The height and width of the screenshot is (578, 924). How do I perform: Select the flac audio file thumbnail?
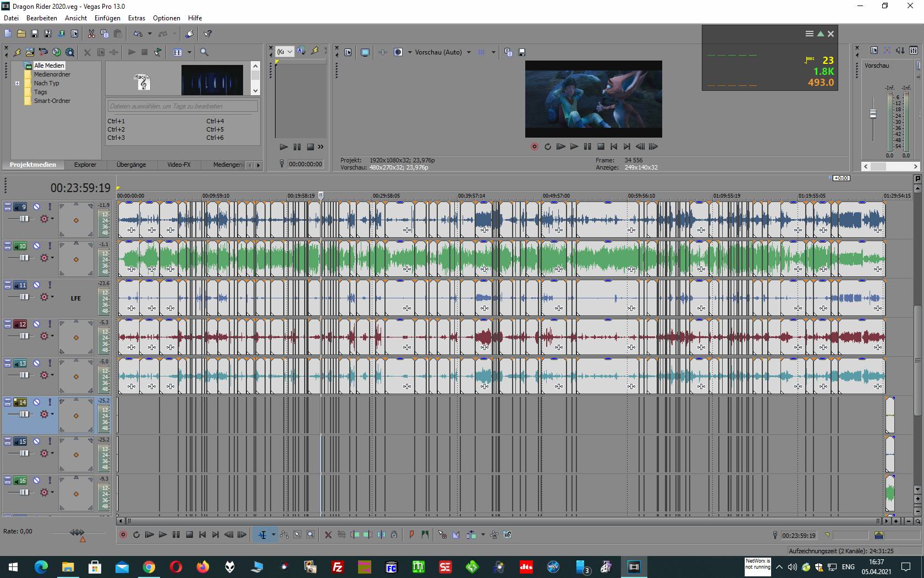pos(142,81)
